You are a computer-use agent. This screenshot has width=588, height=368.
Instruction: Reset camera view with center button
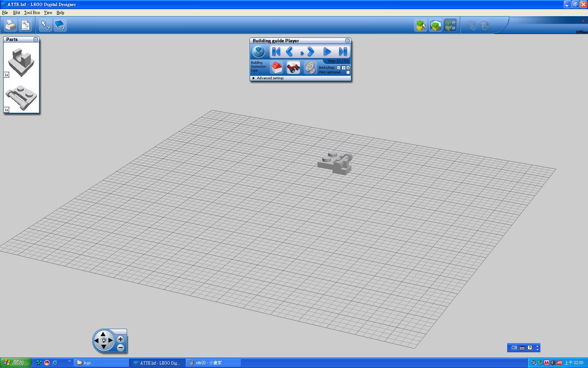103,340
